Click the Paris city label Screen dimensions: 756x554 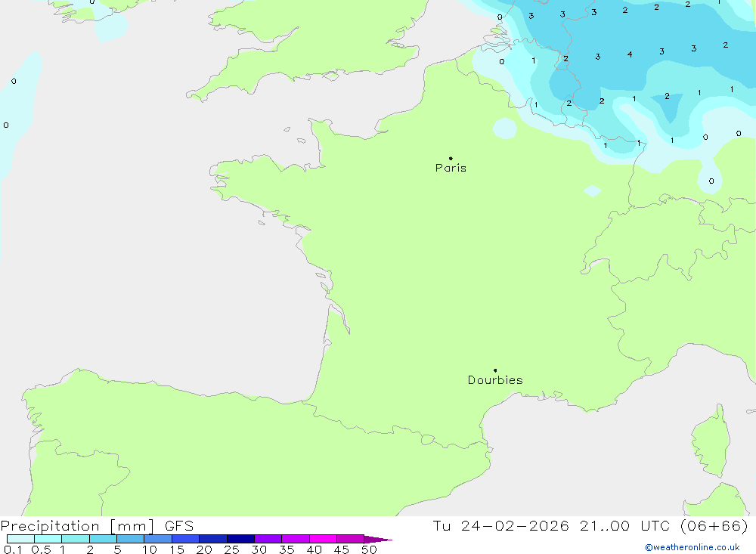(451, 168)
